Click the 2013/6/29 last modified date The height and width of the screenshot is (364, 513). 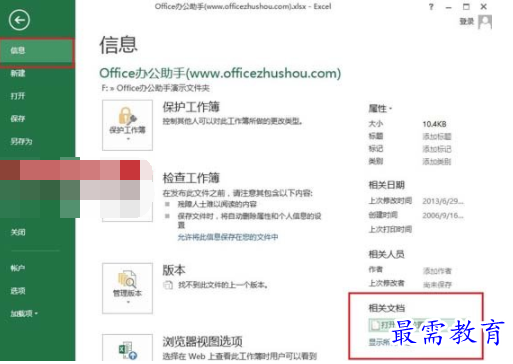coord(443,201)
